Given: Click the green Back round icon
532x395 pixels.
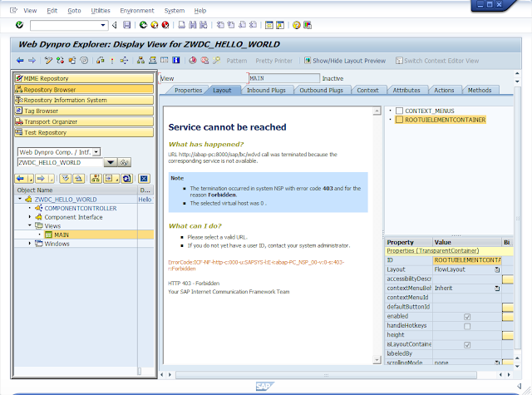Looking at the screenshot, I should click(143, 25).
